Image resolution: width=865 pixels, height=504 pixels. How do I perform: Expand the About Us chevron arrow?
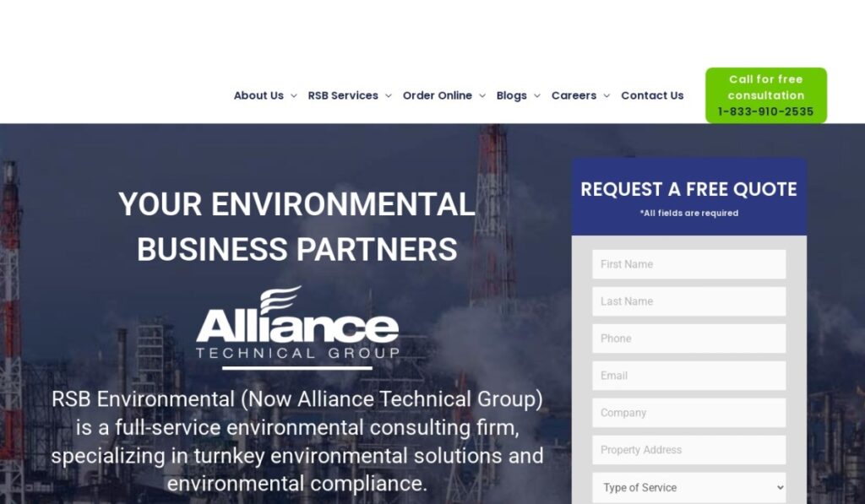pyautogui.click(x=293, y=96)
